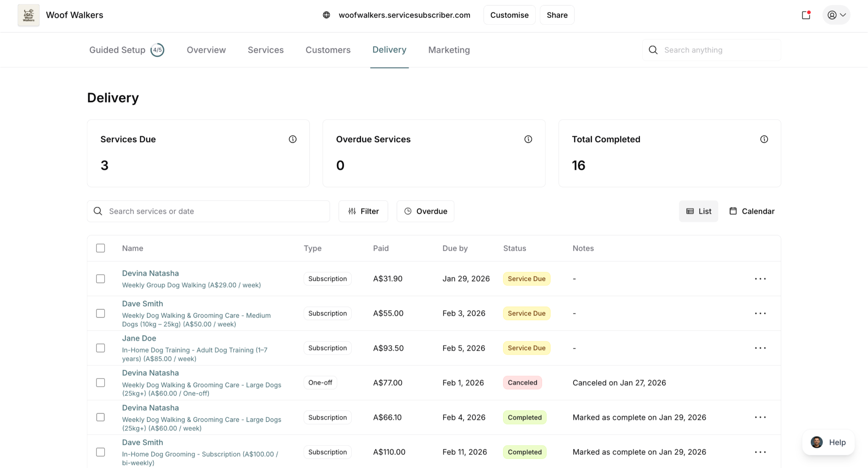
Task: Expand the user account dropdown
Action: click(x=836, y=15)
